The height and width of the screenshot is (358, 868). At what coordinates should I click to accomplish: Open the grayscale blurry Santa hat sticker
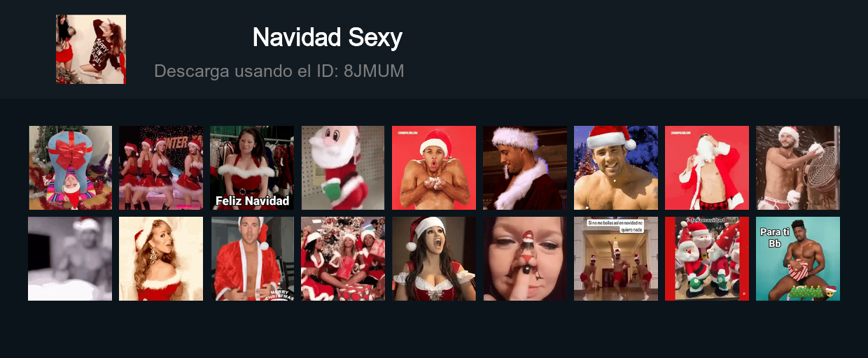[70, 259]
